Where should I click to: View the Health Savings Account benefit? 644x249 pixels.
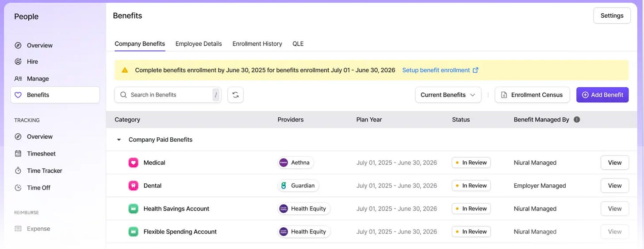point(615,209)
